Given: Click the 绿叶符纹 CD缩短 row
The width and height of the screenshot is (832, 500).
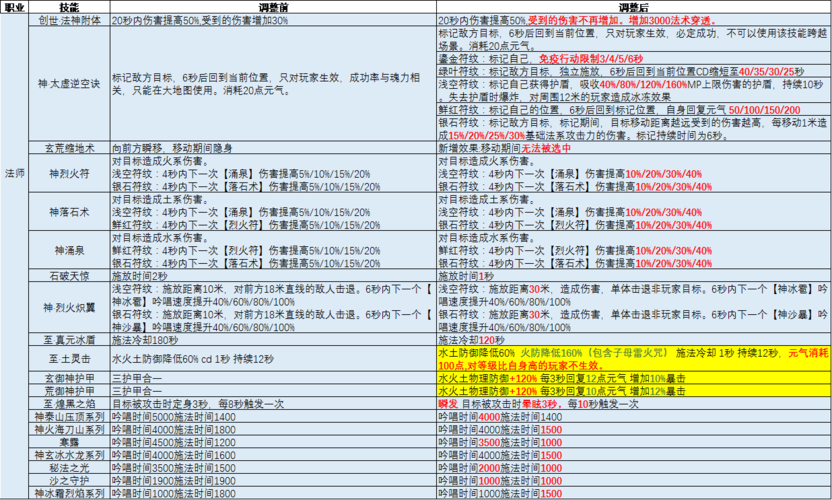Looking at the screenshot, I should click(634, 71).
